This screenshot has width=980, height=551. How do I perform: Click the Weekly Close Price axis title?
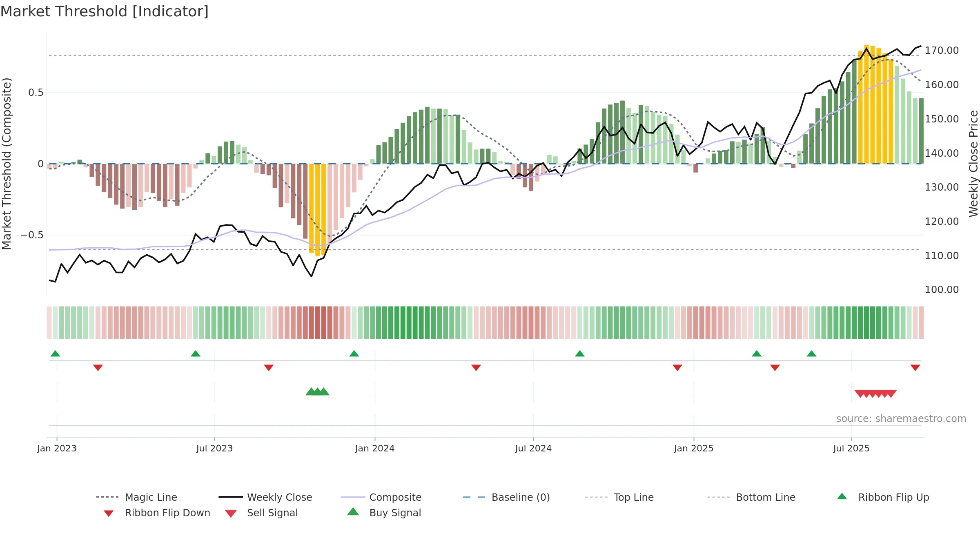973,164
